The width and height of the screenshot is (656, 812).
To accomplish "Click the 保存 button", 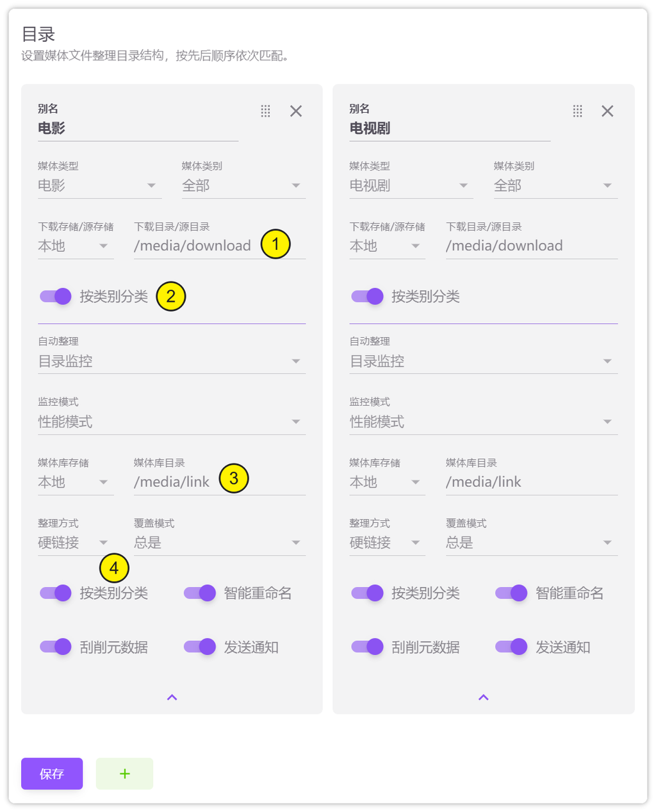I will pos(52,774).
